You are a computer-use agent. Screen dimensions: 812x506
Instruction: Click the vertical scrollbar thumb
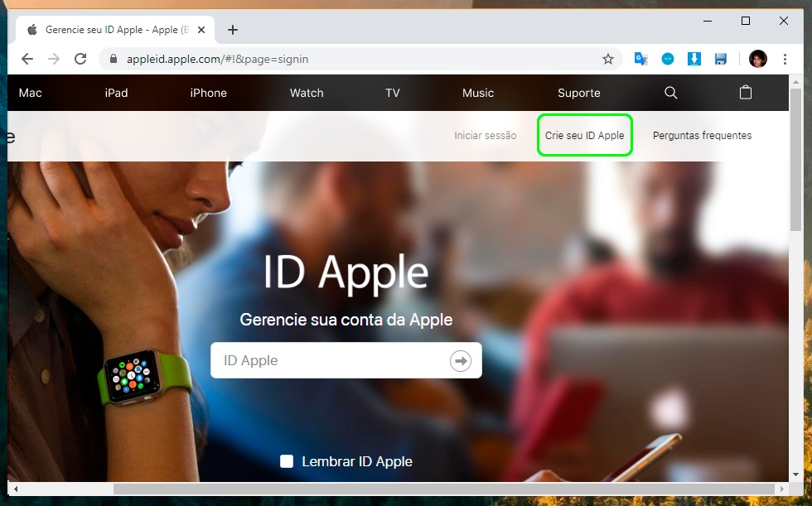[x=796, y=161]
